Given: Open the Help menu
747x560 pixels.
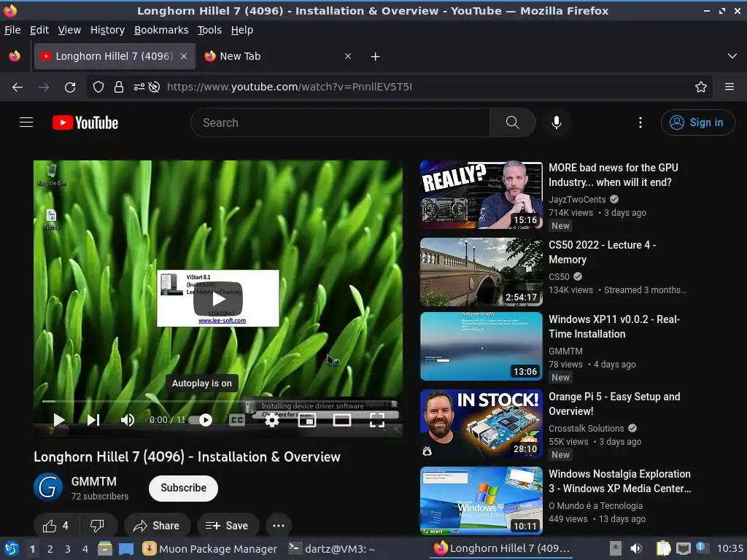Looking at the screenshot, I should pyautogui.click(x=242, y=30).
